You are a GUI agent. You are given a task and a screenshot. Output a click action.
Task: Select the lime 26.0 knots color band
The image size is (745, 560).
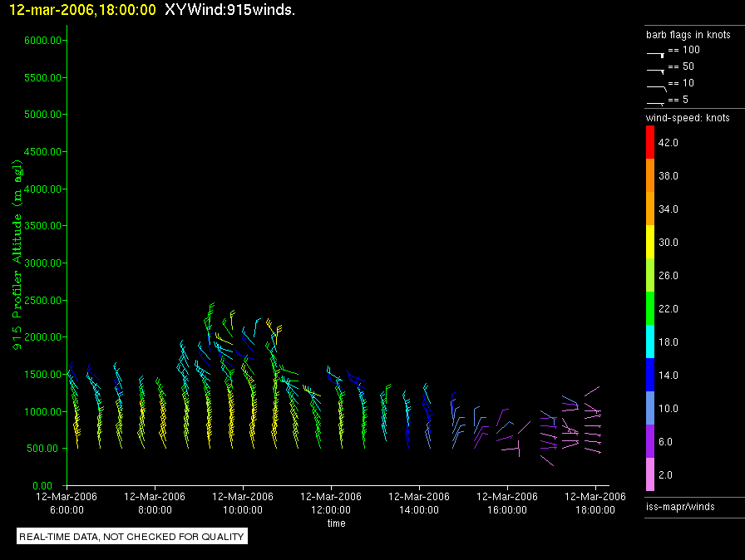tap(650, 275)
